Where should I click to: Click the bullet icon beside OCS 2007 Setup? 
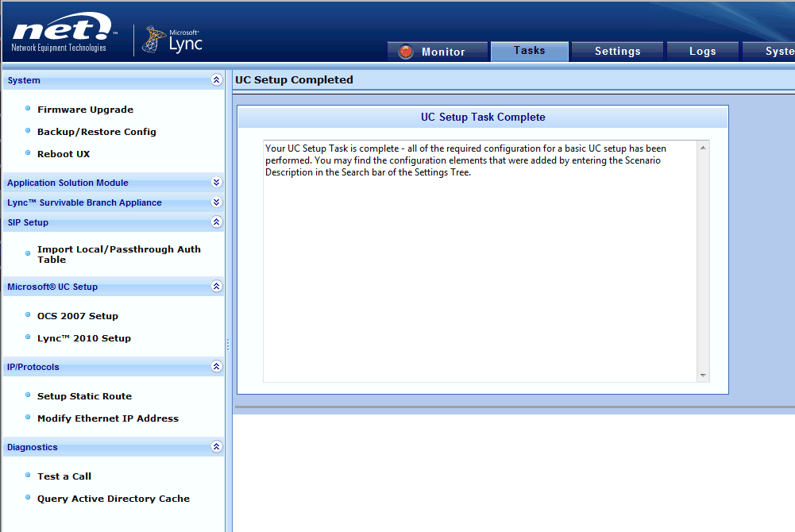[28, 315]
